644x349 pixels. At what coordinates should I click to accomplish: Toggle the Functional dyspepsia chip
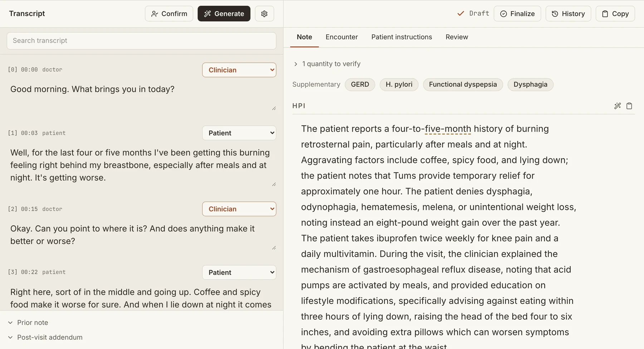463,84
